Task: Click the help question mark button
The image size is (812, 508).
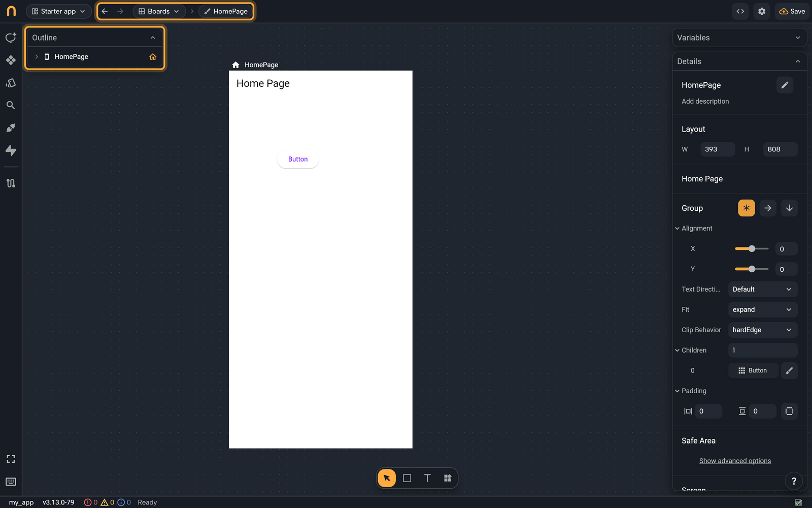Action: pos(794,481)
